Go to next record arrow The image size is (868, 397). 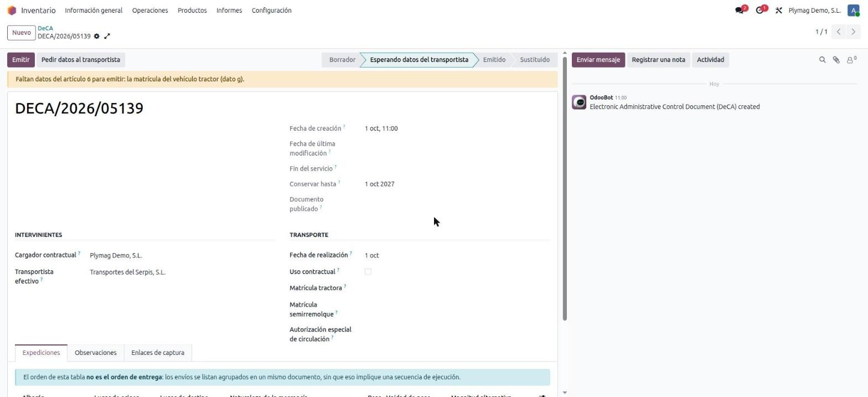coord(853,32)
